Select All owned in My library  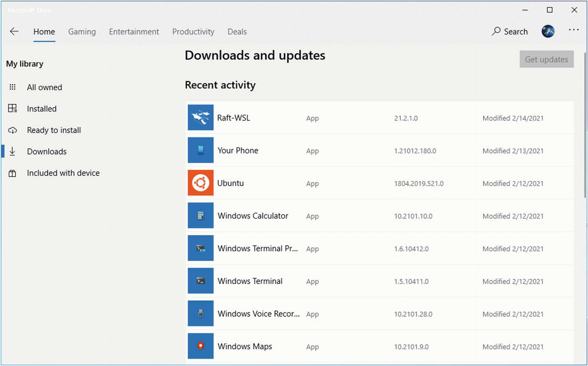pyautogui.click(x=45, y=87)
